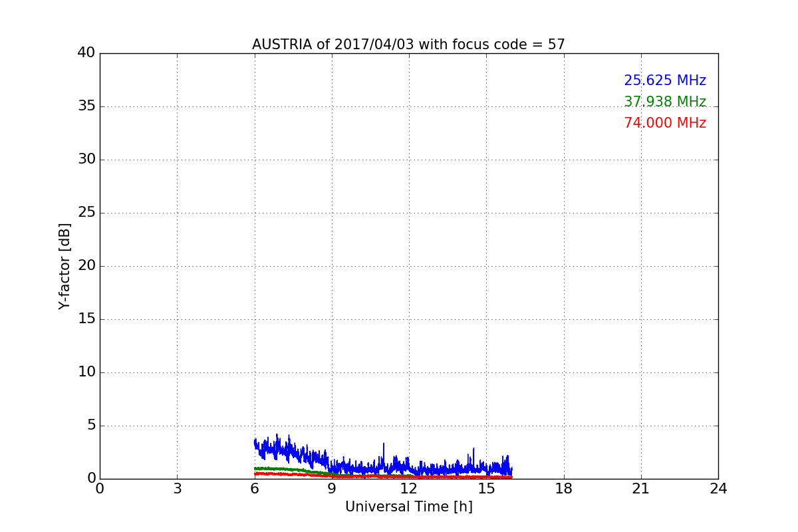Viewport: 798px width, 532px height.
Task: Click the x-axis tick label 3
Action: click(177, 489)
